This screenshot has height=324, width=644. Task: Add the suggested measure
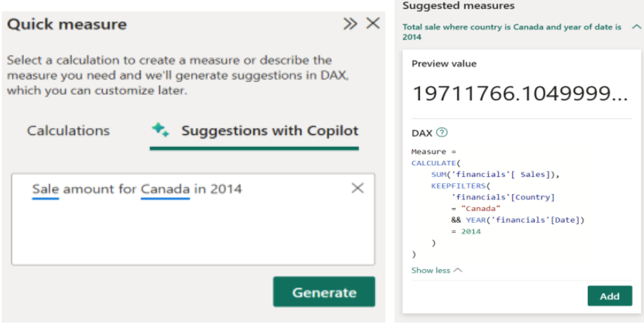pos(610,296)
